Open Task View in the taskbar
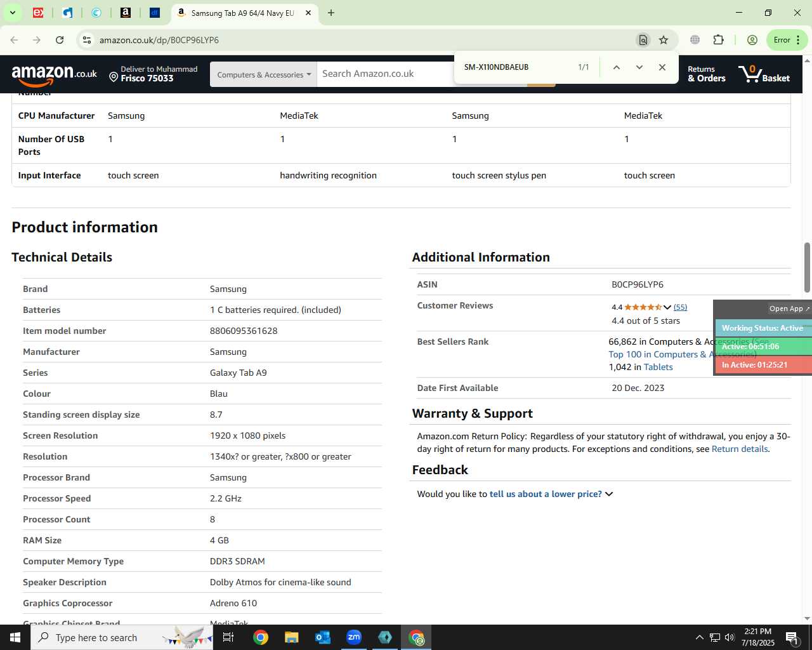The height and width of the screenshot is (650, 812). (x=228, y=637)
